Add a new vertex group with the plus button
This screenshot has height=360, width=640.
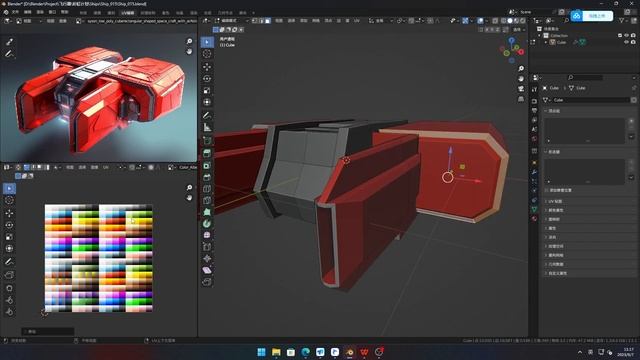[x=631, y=121]
